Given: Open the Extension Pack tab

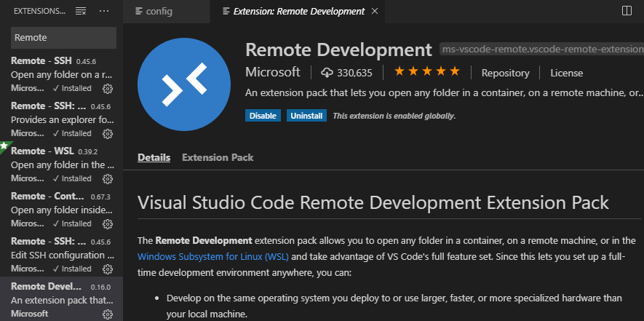Looking at the screenshot, I should pyautogui.click(x=218, y=157).
